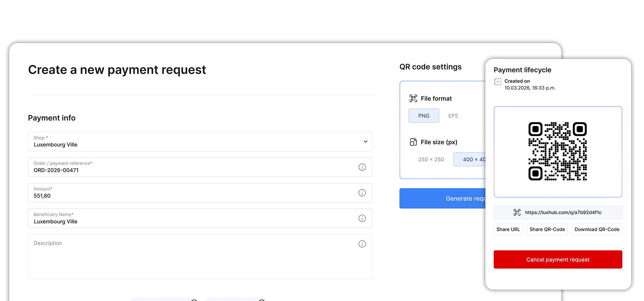
Task: Choose 250 × 250 file size
Action: [x=431, y=159]
